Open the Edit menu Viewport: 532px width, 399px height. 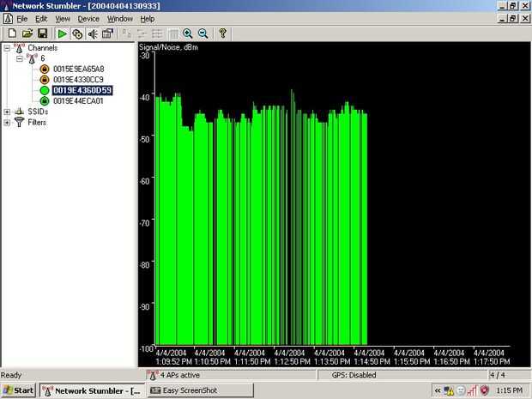coord(41,19)
